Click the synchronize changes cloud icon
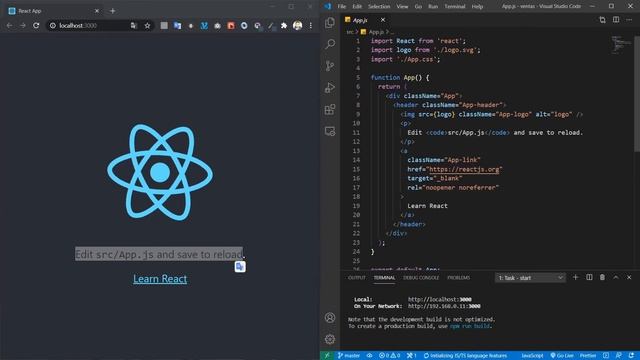This screenshot has height=360, width=640. click(369, 356)
